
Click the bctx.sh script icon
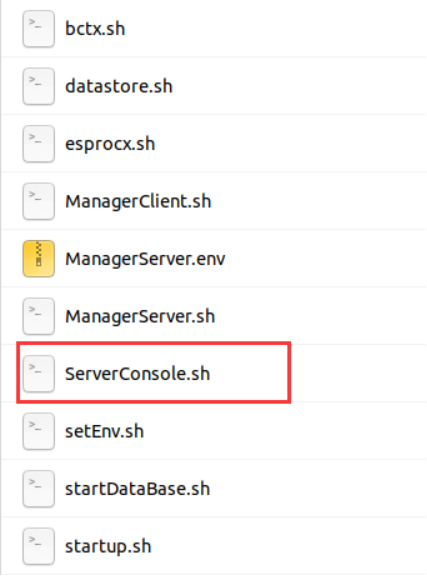39,29
